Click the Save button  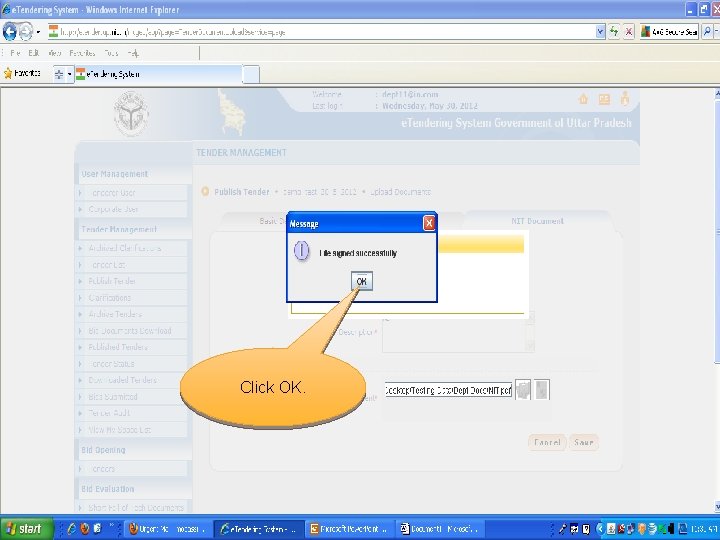click(x=584, y=443)
